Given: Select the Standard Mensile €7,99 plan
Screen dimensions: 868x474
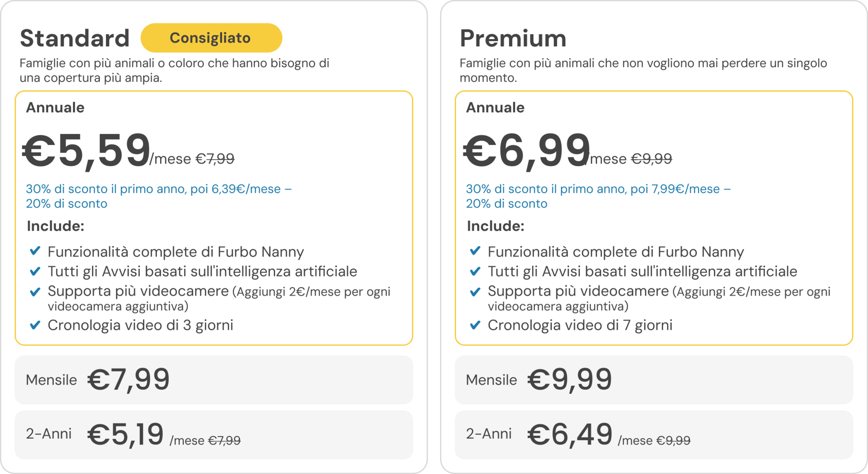Looking at the screenshot, I should 214,380.
